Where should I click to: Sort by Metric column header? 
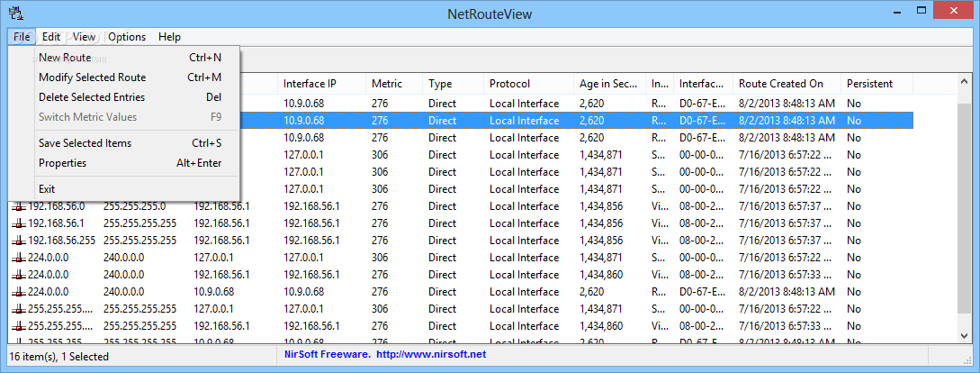[394, 84]
